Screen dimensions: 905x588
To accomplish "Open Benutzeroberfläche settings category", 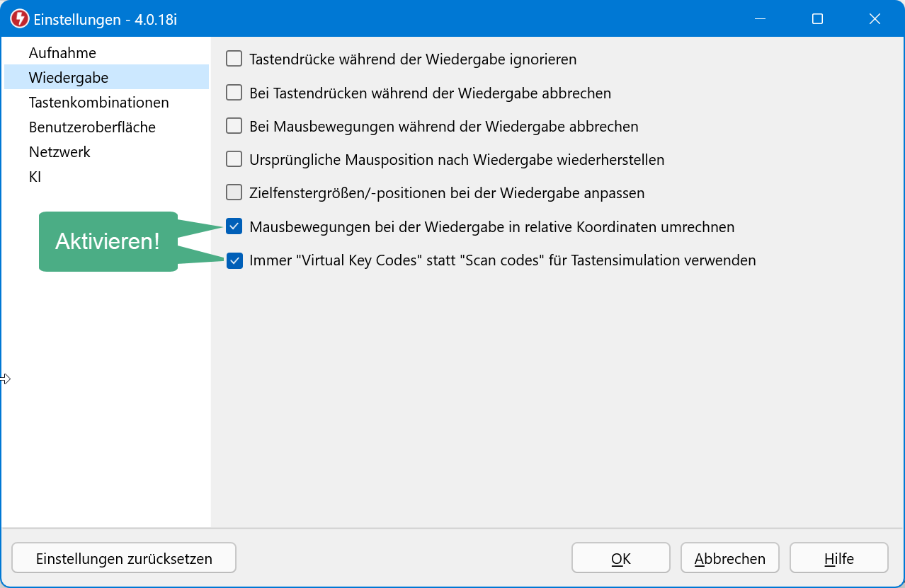I will (x=92, y=127).
